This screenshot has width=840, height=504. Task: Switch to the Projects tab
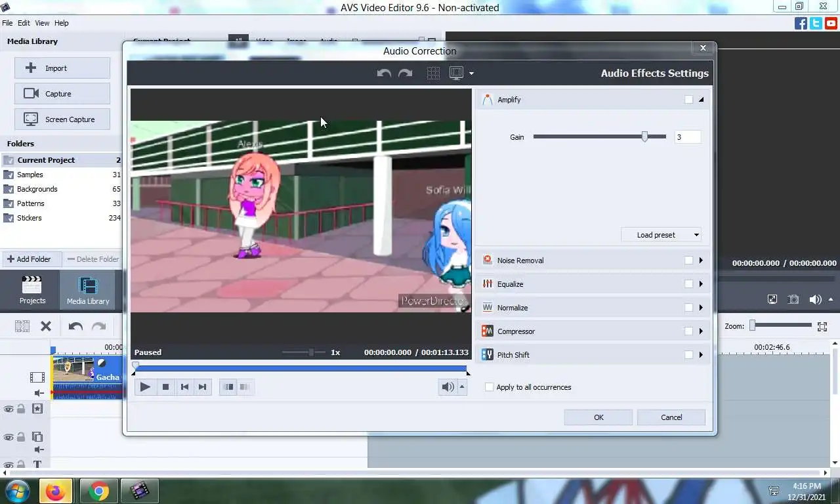click(32, 290)
